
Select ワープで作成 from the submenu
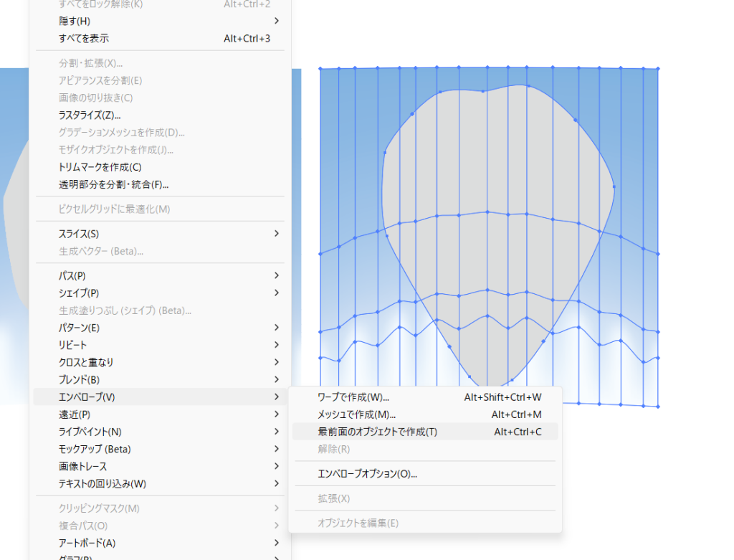pyautogui.click(x=353, y=397)
